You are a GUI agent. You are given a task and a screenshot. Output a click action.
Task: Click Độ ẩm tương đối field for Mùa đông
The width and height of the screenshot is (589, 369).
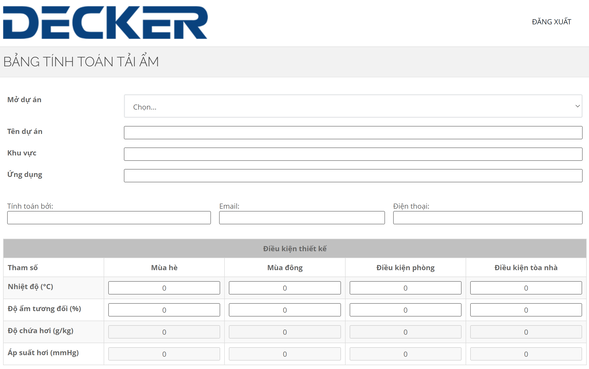[285, 310]
